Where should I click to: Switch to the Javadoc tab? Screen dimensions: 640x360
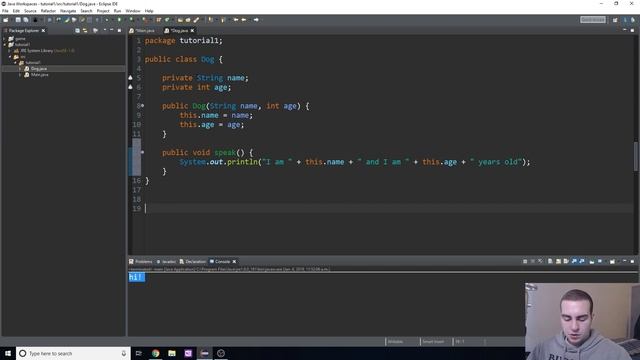[166, 262]
